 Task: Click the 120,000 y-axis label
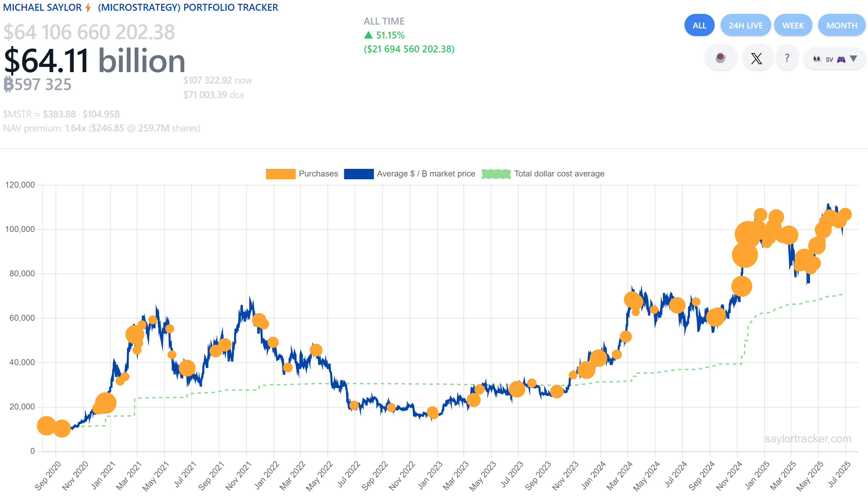coord(20,185)
